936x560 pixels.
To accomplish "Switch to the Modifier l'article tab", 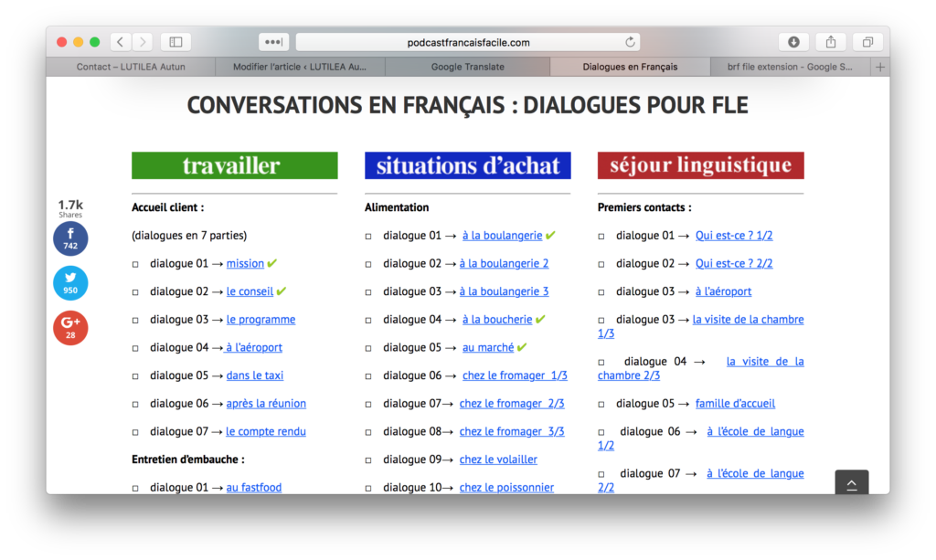I will 300,67.
